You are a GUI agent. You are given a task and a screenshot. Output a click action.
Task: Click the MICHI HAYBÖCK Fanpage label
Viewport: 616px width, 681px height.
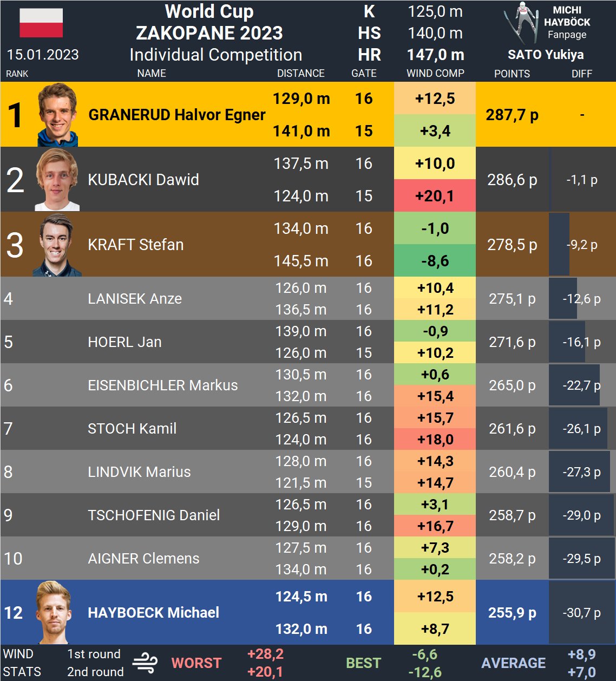(567, 22)
